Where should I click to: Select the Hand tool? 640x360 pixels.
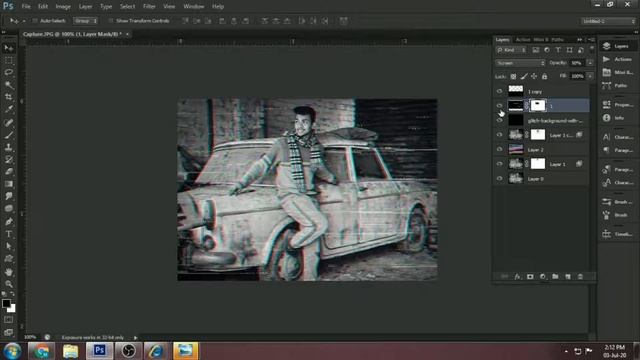click(9, 272)
